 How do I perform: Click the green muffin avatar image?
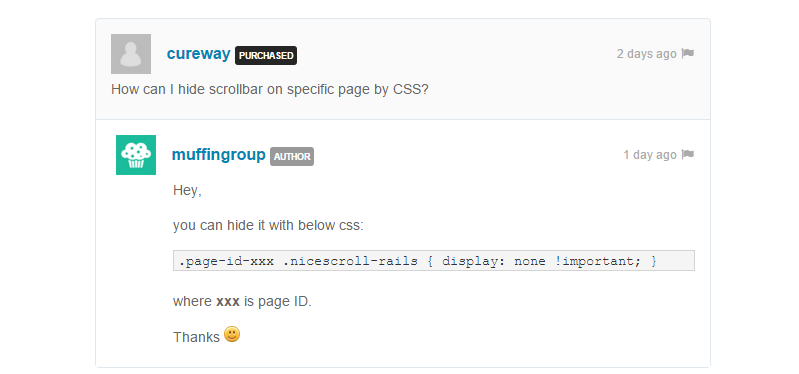[x=136, y=155]
